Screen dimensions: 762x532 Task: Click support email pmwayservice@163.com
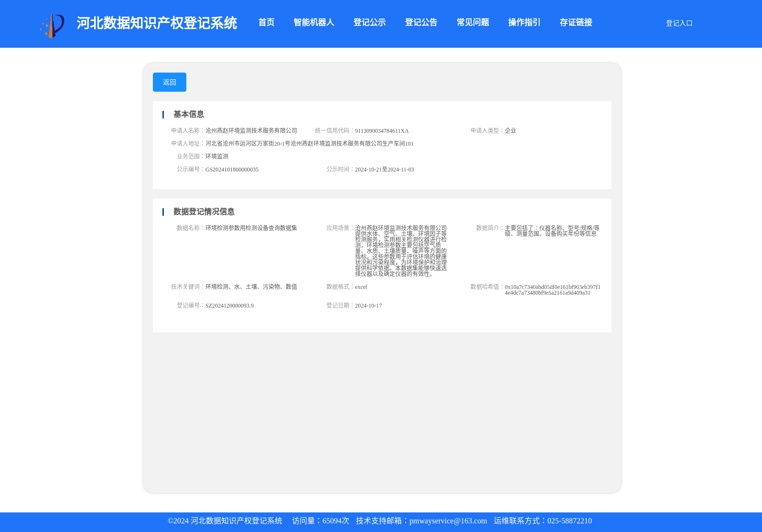tap(448, 521)
